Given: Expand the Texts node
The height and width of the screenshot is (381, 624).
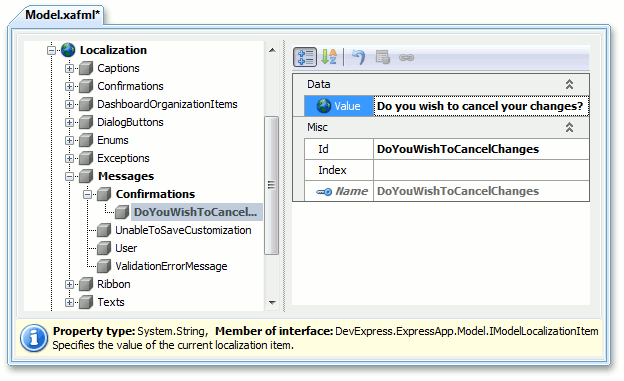Looking at the screenshot, I should click(x=69, y=303).
